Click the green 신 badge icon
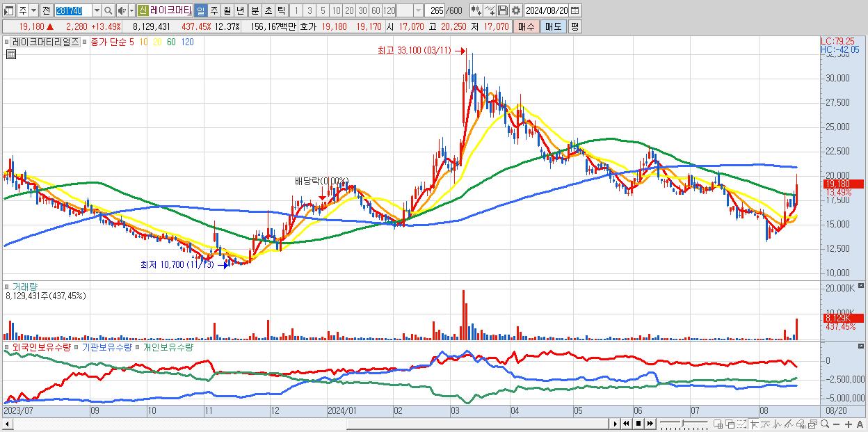 (x=143, y=10)
